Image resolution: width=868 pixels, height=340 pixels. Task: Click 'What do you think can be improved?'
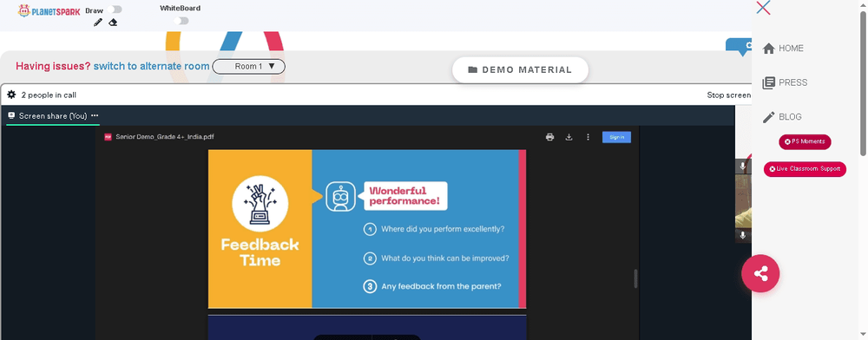pos(445,258)
